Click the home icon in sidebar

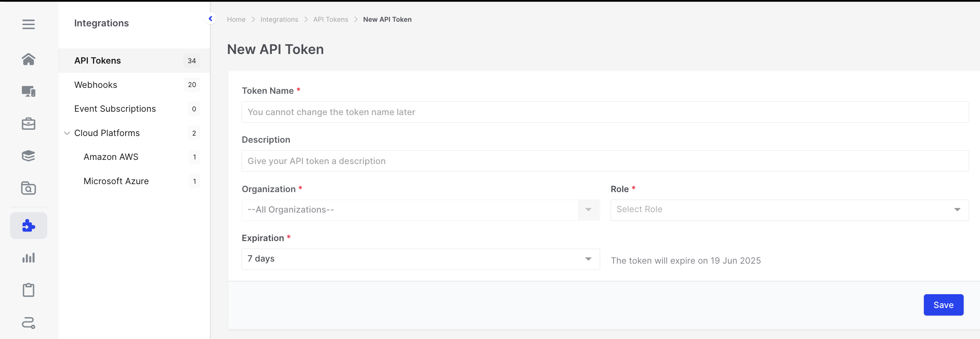coord(28,59)
